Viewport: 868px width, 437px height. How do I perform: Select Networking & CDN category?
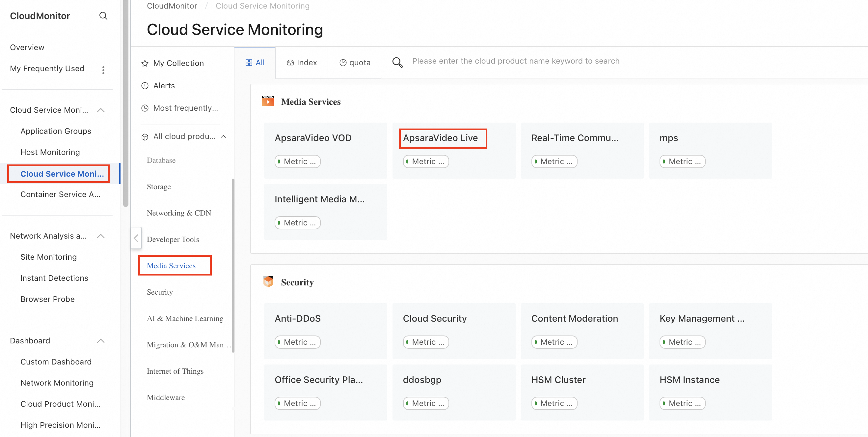[179, 213]
